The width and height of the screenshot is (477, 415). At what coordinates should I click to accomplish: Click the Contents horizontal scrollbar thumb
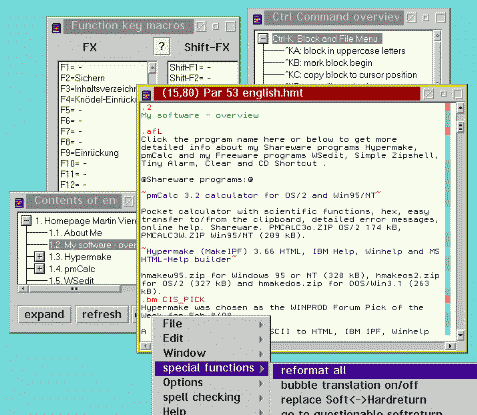[75, 289]
